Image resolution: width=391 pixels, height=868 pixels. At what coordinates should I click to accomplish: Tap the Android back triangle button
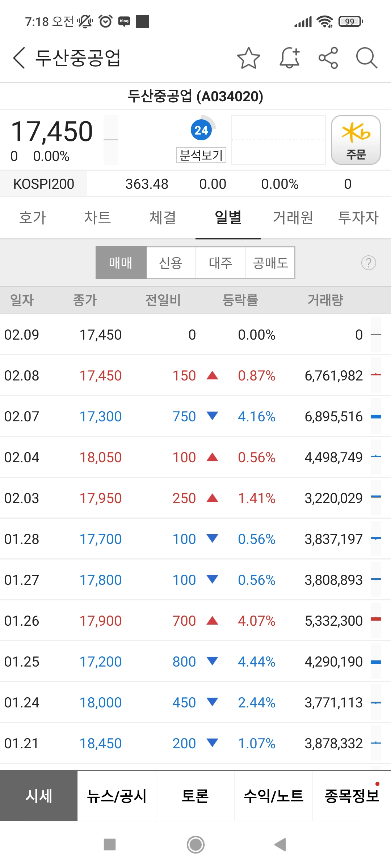pyautogui.click(x=280, y=844)
